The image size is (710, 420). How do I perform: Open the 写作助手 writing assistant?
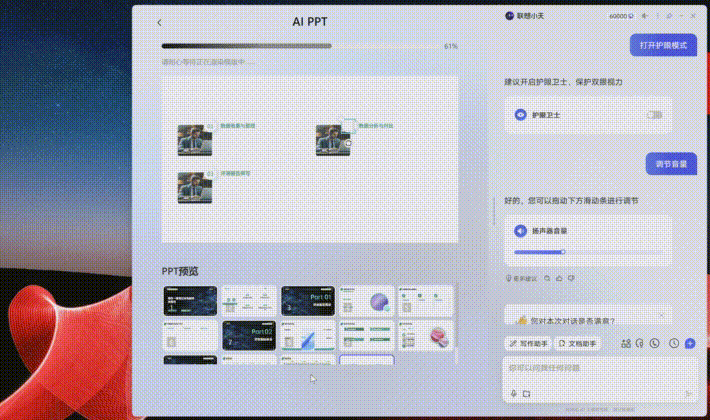(528, 343)
